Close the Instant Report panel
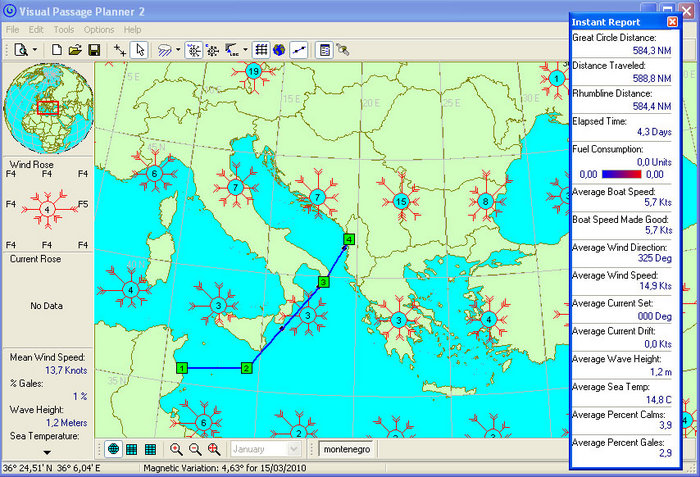The image size is (700, 477). pos(672,22)
